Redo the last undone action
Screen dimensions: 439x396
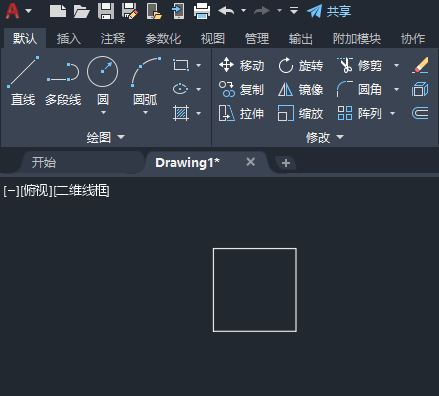pos(262,11)
